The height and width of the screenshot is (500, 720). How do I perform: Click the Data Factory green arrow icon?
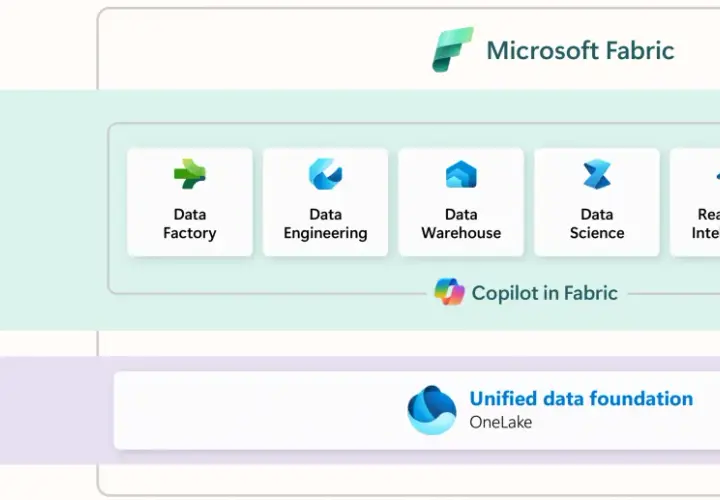pyautogui.click(x=190, y=174)
